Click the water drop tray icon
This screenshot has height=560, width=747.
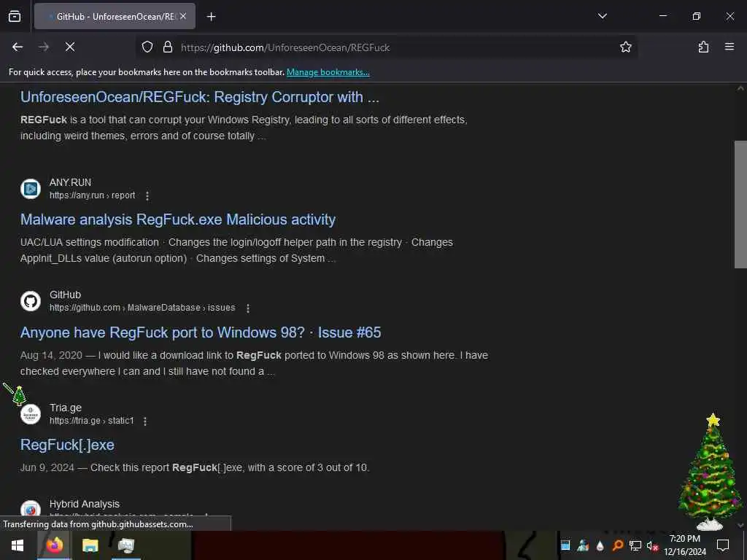click(x=600, y=545)
